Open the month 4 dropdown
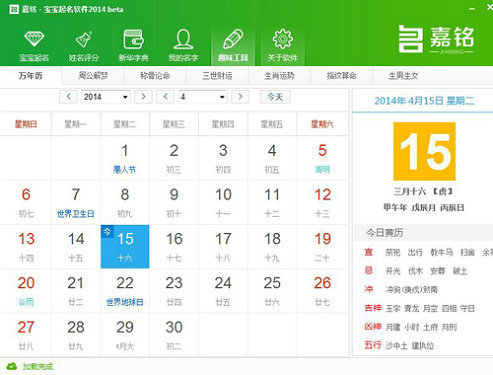 (203, 97)
